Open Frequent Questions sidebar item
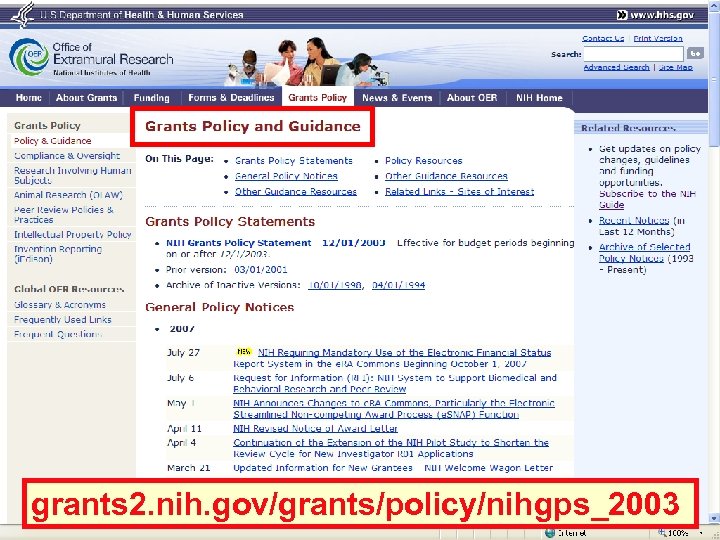Viewport: 720px width, 540px height. point(58,334)
